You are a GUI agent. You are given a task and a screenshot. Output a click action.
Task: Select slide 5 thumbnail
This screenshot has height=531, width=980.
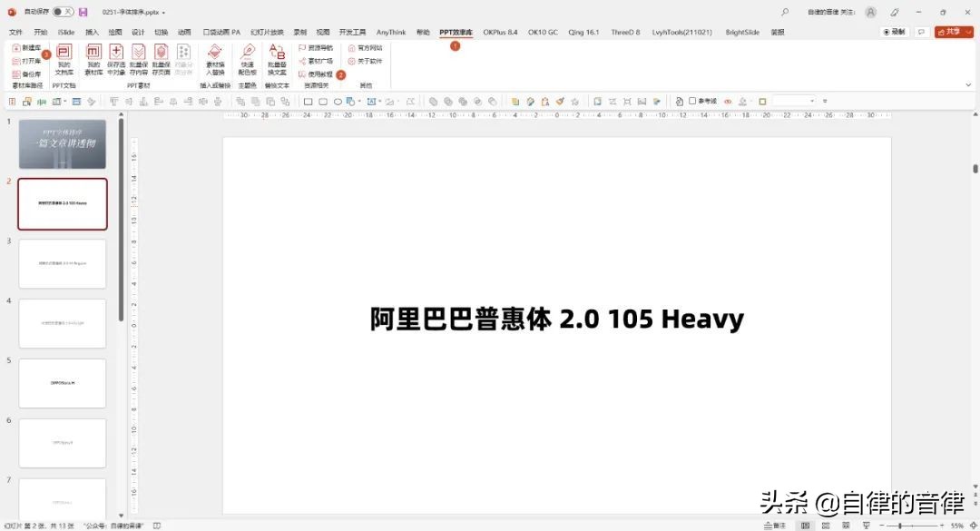coord(63,383)
